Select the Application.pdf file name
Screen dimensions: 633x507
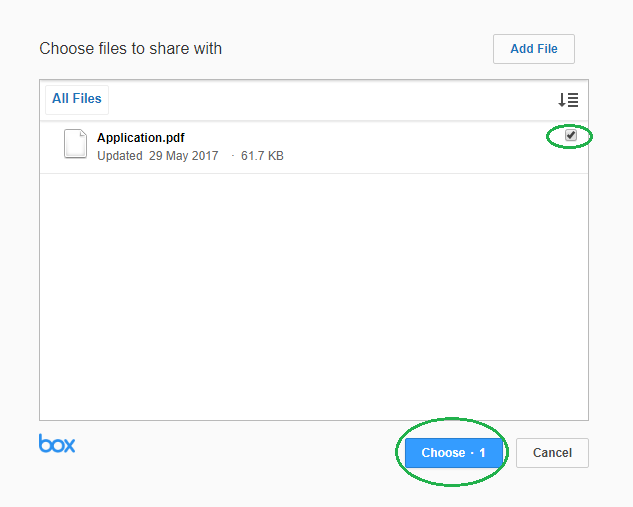click(140, 138)
